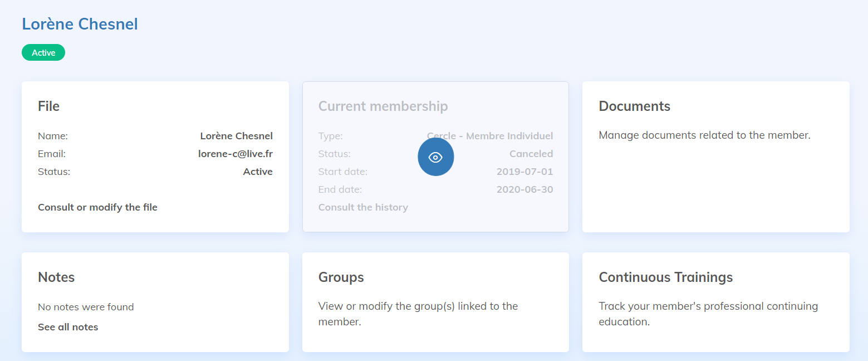
Task: Click the name value in File card
Action: [236, 136]
